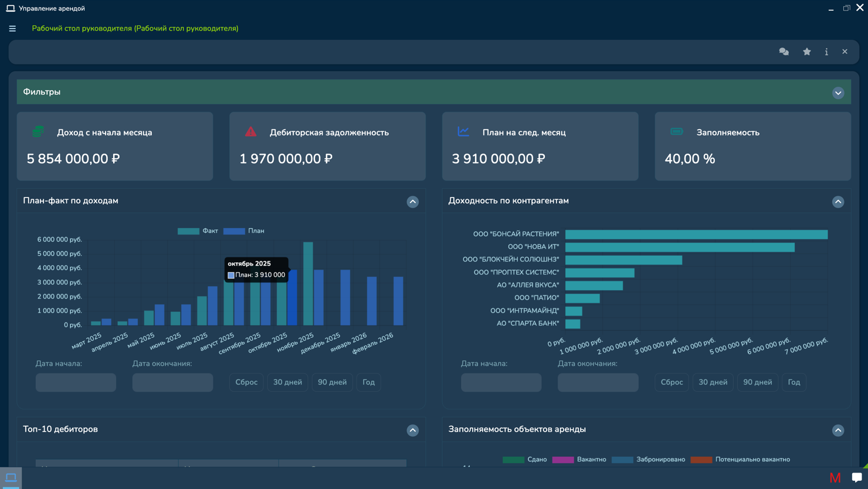Screen dimensions: 868x489
Task: Expand the Фильтры panel
Action: [x=838, y=93]
